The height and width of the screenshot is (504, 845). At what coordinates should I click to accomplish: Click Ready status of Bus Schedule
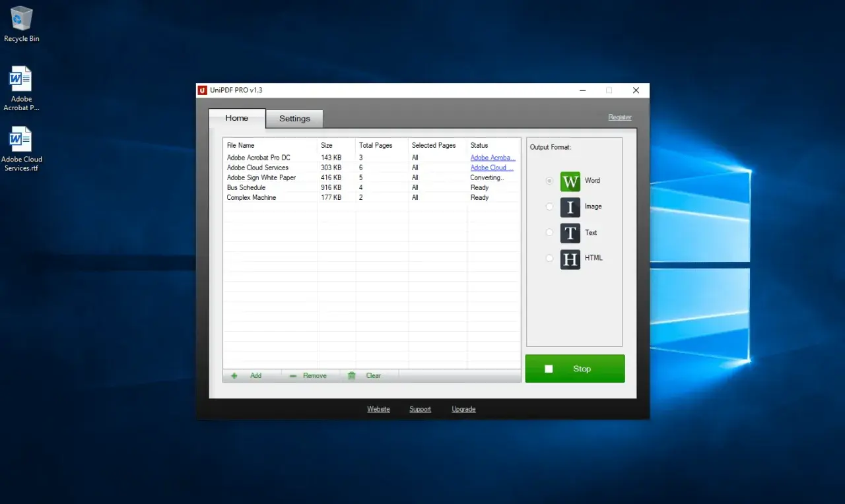pos(479,187)
